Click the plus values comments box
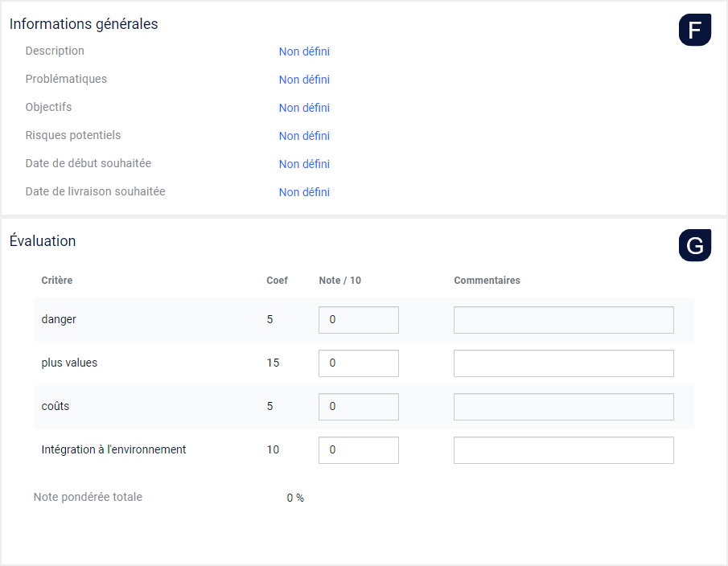The image size is (728, 566). [x=564, y=363]
